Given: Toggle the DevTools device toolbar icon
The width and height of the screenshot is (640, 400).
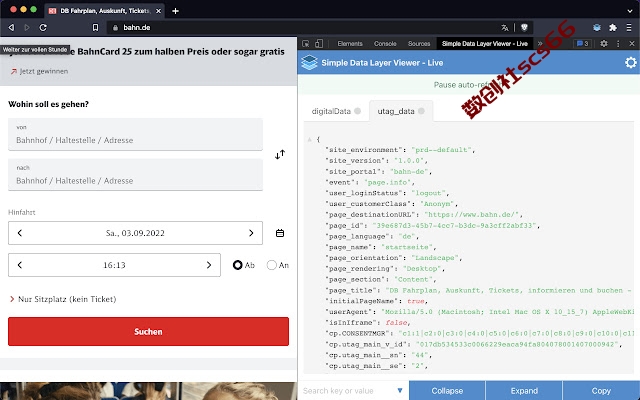Looking at the screenshot, I should [319, 44].
